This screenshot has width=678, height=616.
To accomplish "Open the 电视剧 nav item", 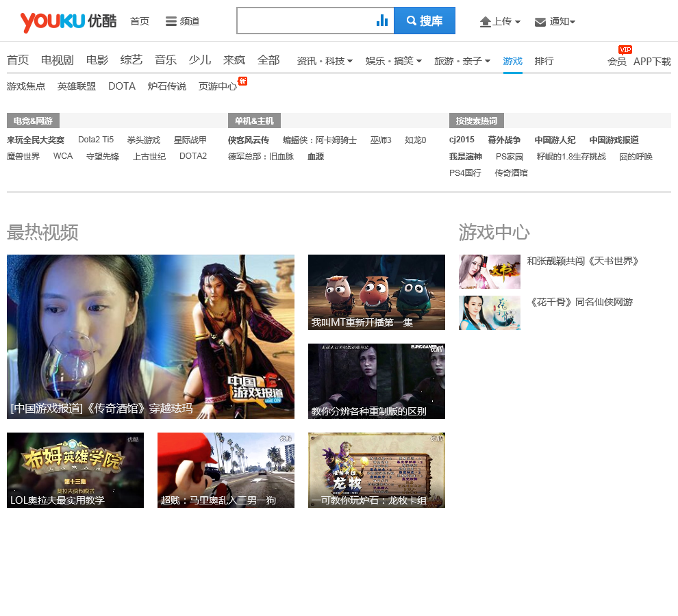I will [58, 60].
